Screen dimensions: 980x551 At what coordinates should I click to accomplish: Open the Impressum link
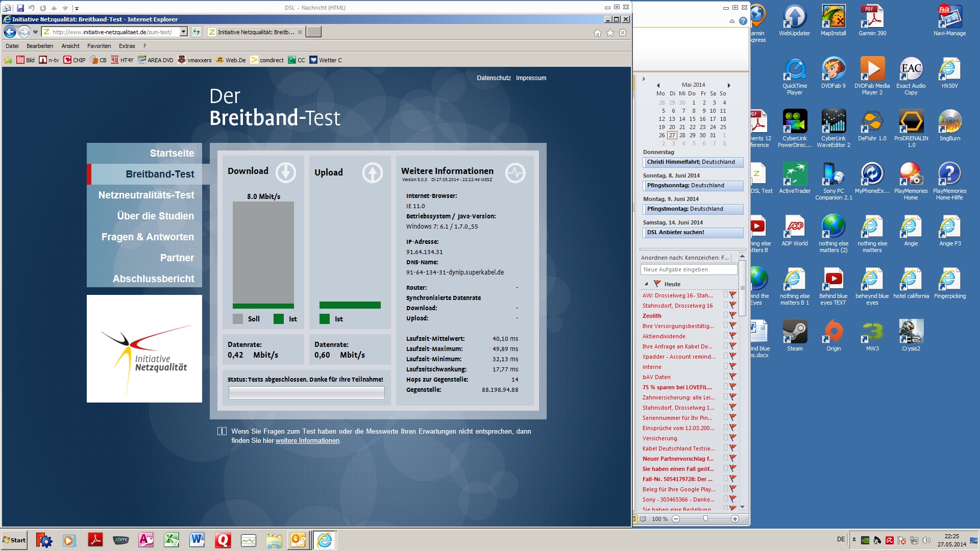pyautogui.click(x=531, y=78)
